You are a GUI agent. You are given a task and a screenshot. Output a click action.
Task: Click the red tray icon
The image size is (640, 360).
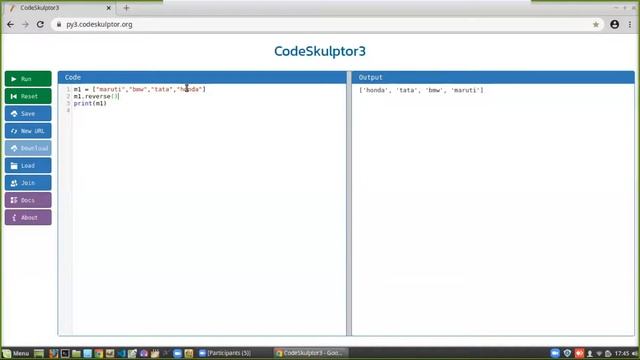[x=579, y=353]
